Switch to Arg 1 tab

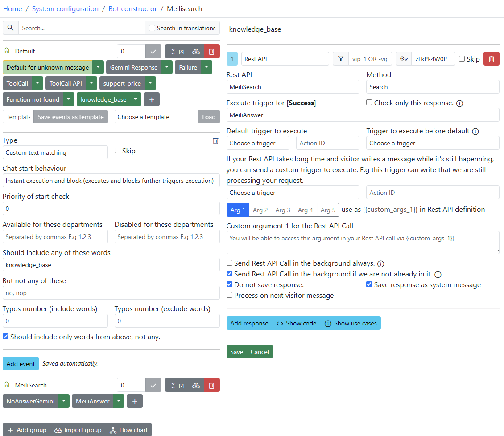coord(238,210)
